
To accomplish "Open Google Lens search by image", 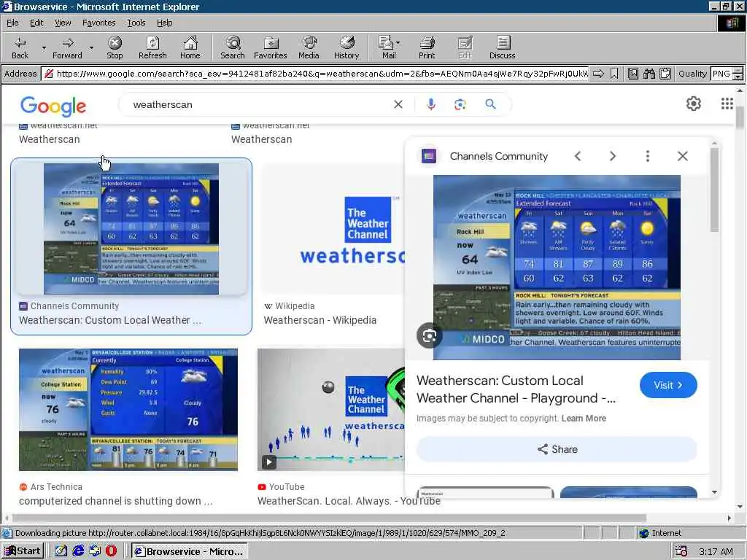I will (460, 104).
